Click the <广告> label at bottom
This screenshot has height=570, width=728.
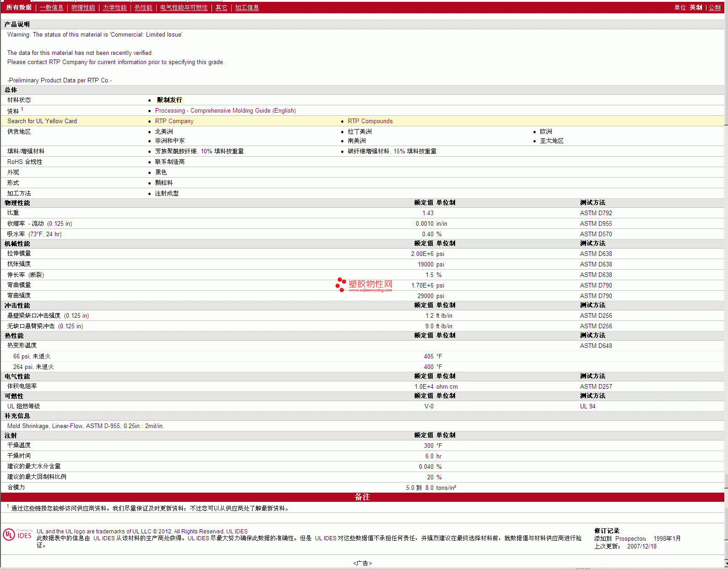coord(362,564)
